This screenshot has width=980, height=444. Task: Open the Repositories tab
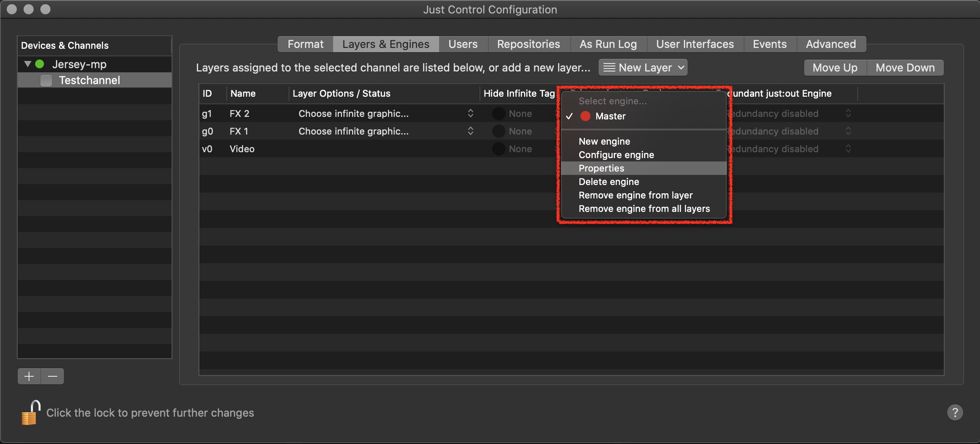[528, 44]
